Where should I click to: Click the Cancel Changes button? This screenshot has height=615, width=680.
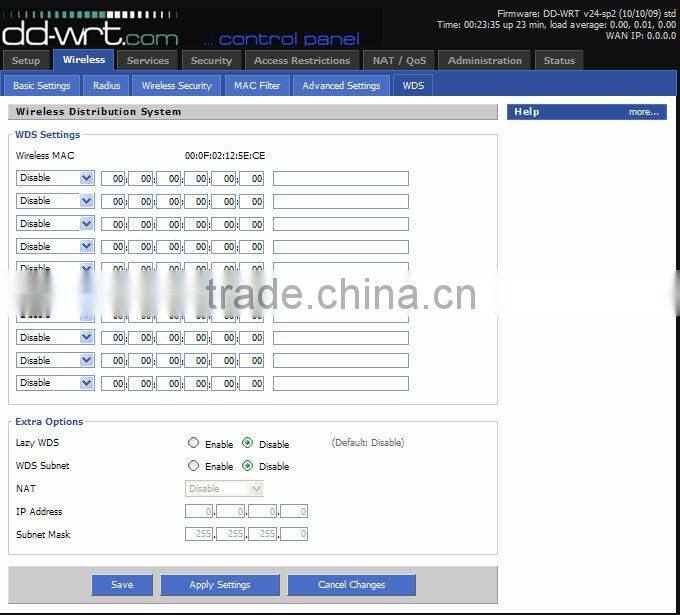pos(351,585)
